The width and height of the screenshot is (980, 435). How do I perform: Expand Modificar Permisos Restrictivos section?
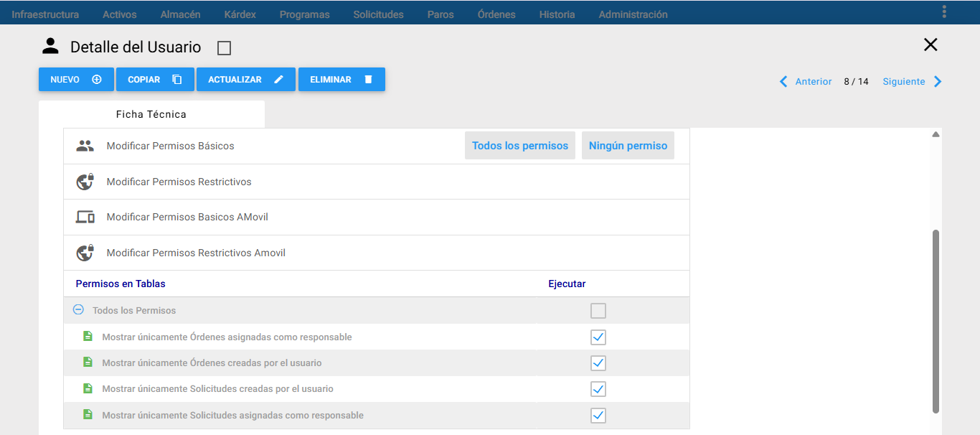[376, 182]
